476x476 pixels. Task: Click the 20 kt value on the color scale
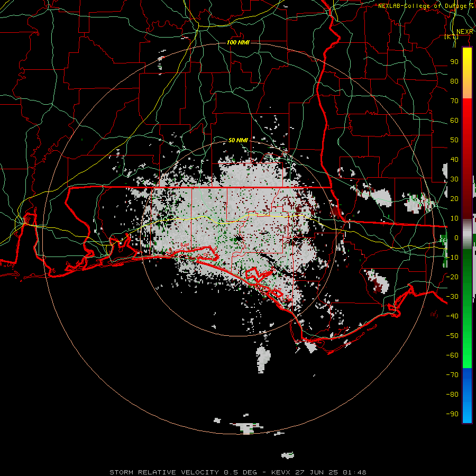point(454,199)
